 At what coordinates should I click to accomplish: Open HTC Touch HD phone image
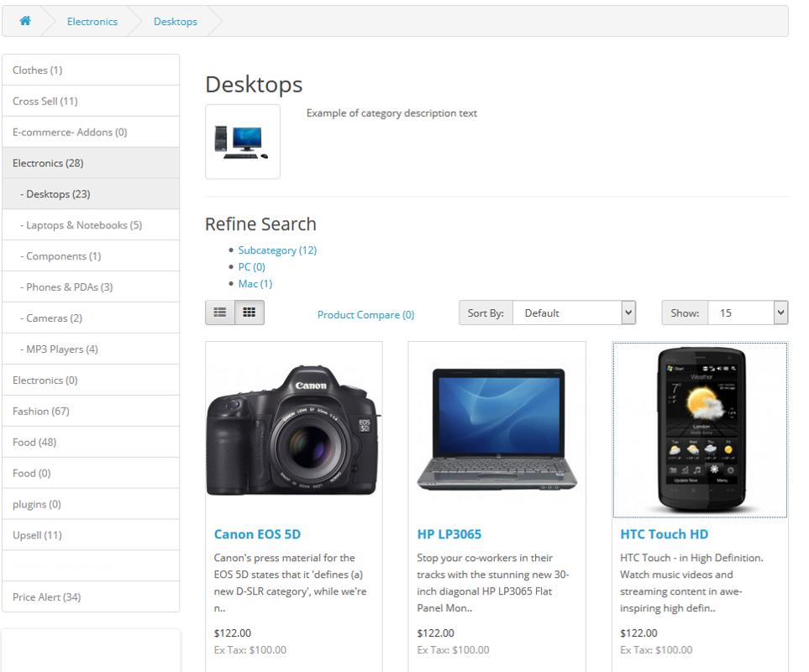point(700,429)
